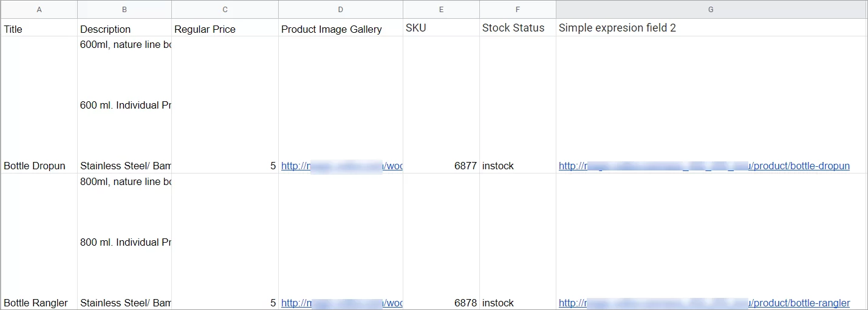Screen dimensions: 868x310
Task: Open the Bottle Rangler image gallery link
Action: coord(341,303)
